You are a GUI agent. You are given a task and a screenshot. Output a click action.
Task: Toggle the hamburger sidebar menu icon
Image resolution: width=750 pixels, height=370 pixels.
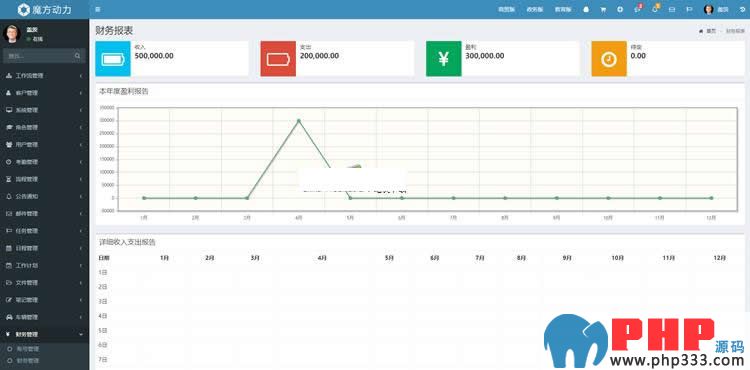click(98, 9)
